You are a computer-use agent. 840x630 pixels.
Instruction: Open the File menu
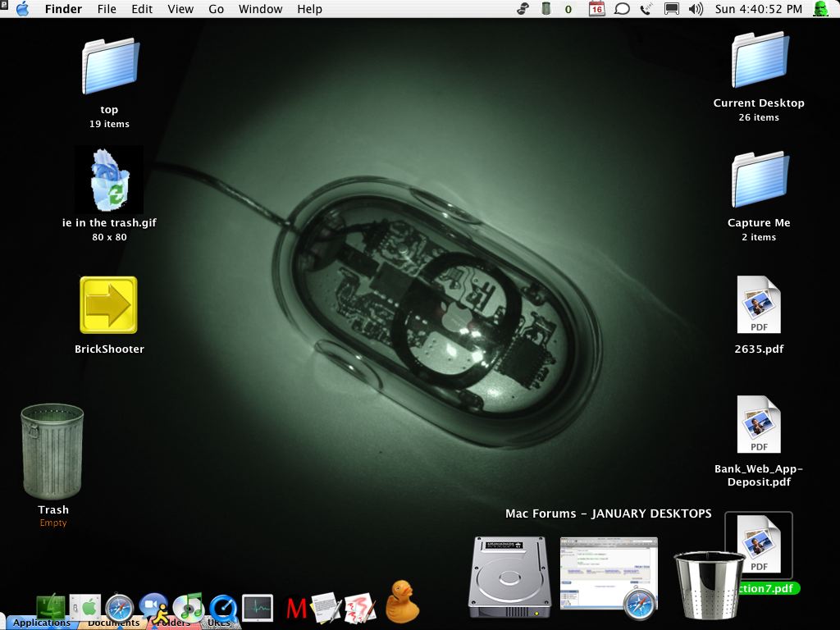(107, 9)
